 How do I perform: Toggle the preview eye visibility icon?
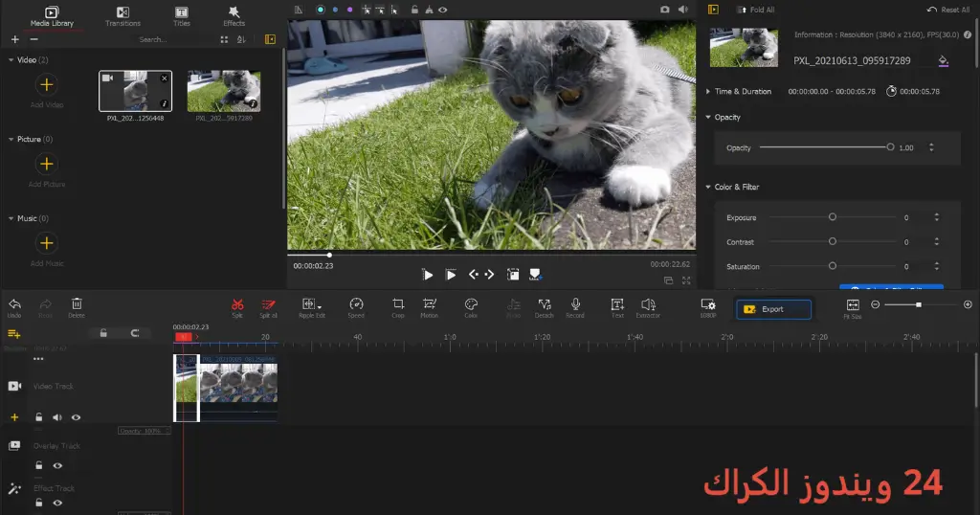pos(442,10)
